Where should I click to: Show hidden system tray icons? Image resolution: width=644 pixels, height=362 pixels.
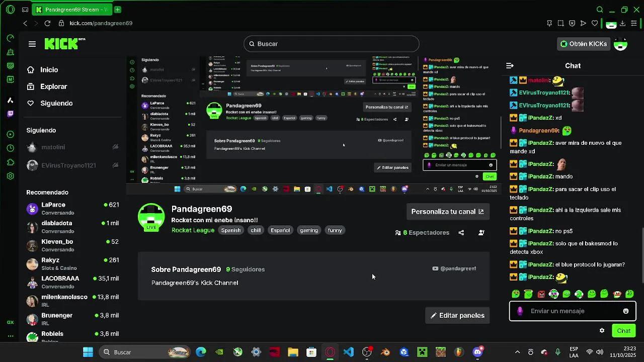click(x=517, y=352)
